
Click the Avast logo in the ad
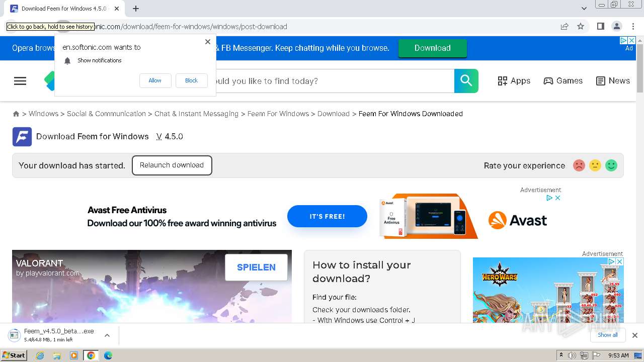click(518, 220)
